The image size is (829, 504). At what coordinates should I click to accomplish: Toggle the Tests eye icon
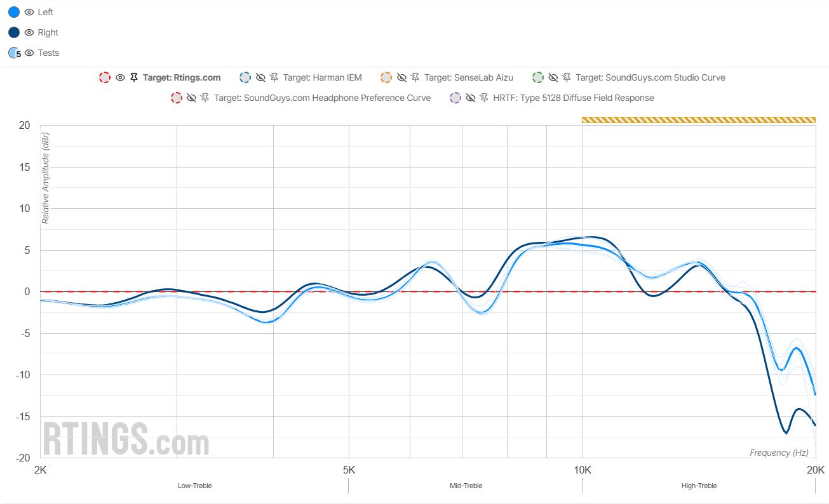click(x=29, y=53)
